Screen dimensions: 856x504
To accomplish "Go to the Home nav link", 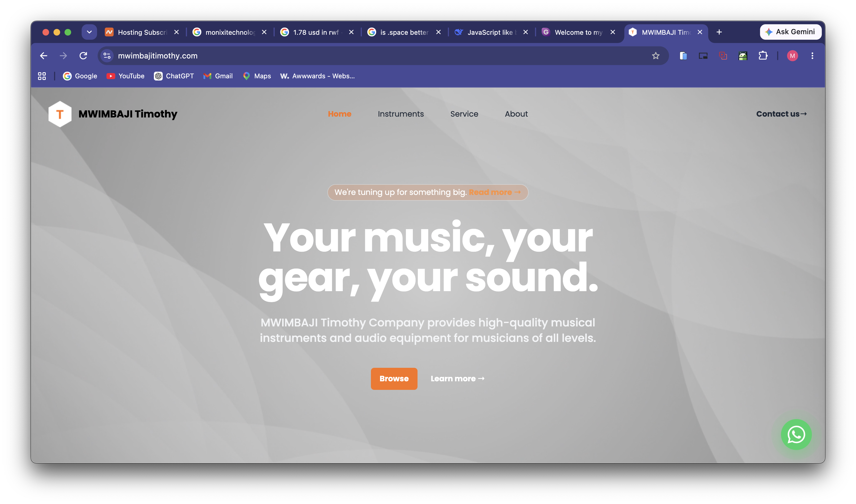I will point(339,114).
